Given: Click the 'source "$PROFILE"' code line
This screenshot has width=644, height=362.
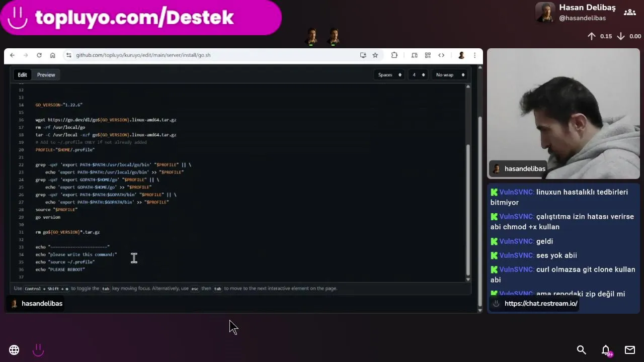Looking at the screenshot, I should click(56, 210).
